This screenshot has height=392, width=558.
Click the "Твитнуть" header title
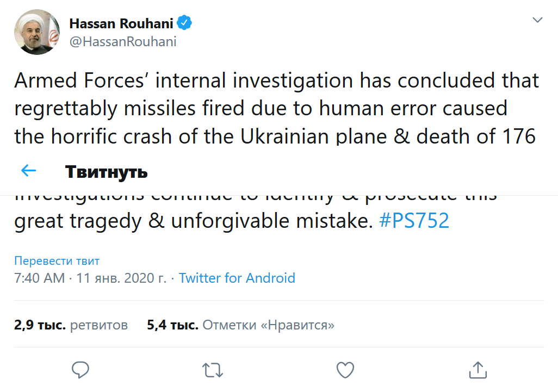pos(107,172)
